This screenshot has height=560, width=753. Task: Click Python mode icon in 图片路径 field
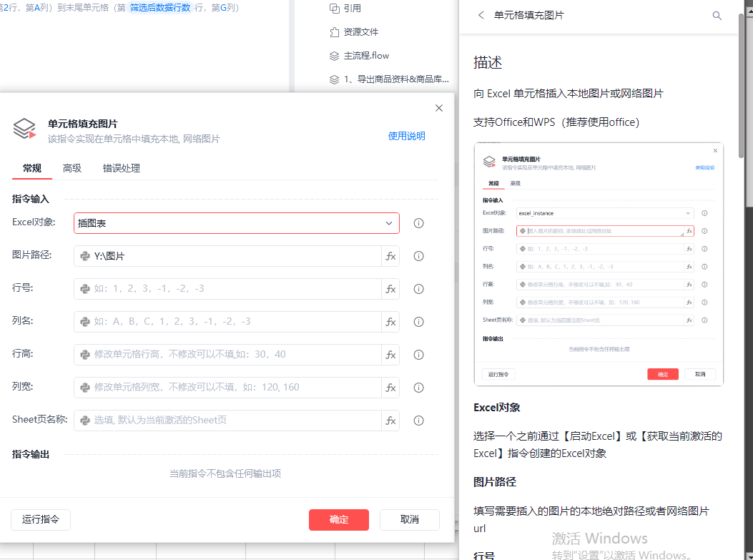click(85, 256)
